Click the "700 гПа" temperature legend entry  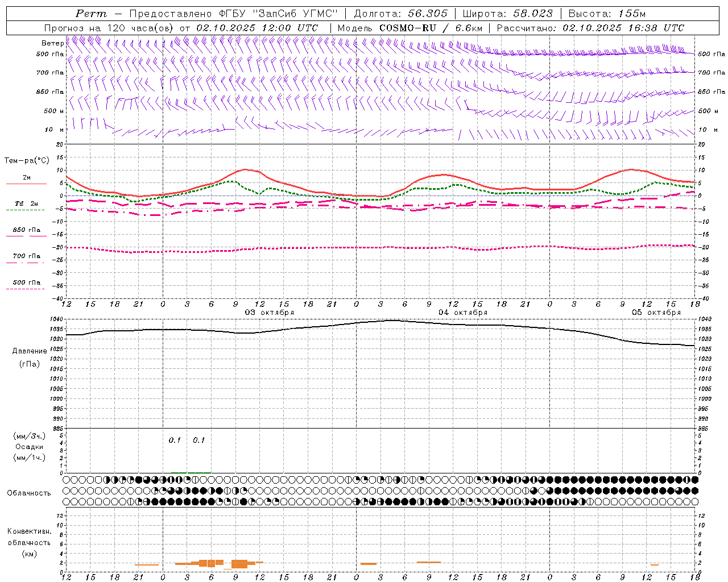tap(27, 256)
